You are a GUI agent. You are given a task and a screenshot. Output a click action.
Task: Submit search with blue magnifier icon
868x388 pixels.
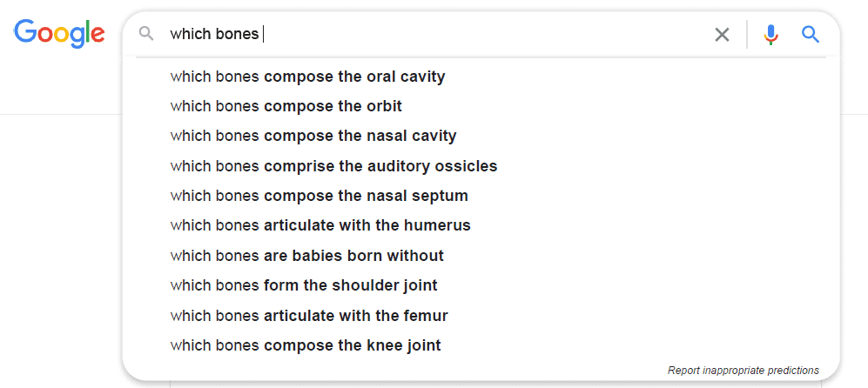click(811, 35)
